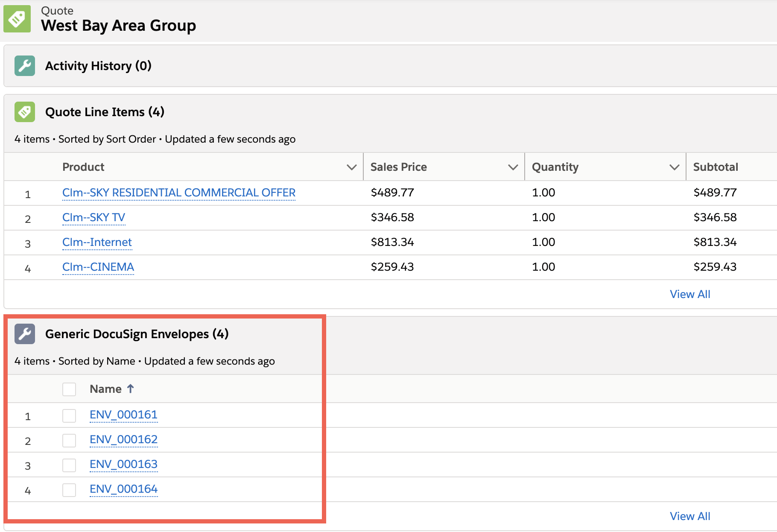Click the Quote Line Items tag icon
Screen dimensions: 777x532
pos(25,112)
